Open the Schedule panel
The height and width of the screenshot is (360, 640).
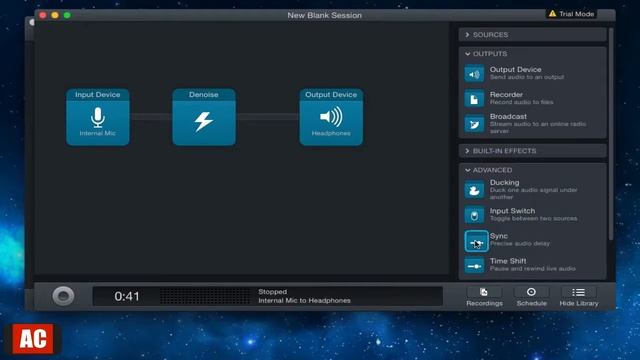[531, 297]
